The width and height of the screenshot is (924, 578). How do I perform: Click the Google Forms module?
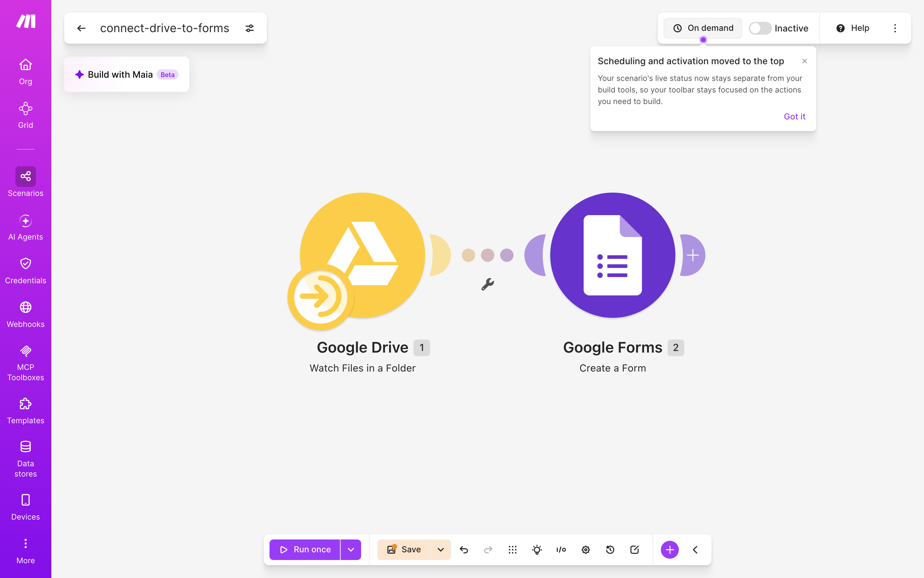(612, 255)
